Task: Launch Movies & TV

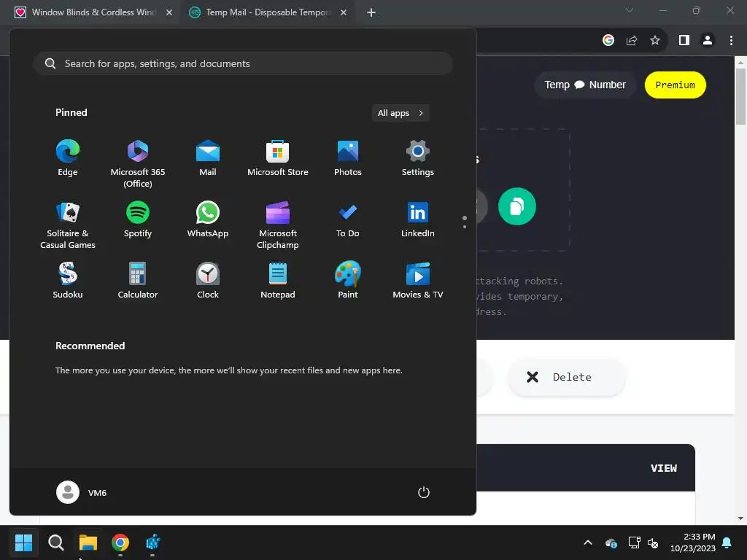Action: pyautogui.click(x=418, y=281)
